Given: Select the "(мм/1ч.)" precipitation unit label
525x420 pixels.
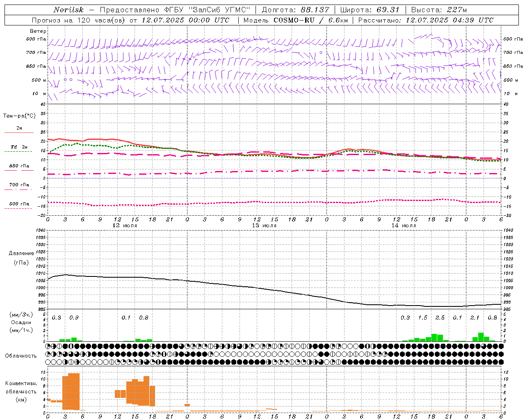Looking at the screenshot, I should pos(21,330).
